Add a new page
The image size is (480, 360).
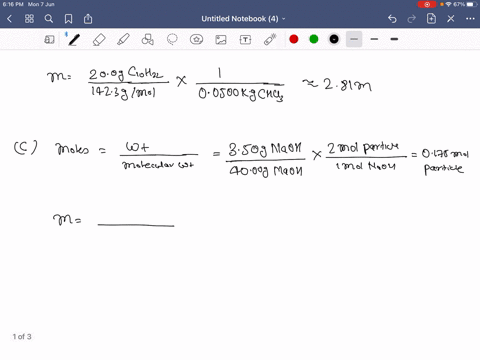point(431,19)
